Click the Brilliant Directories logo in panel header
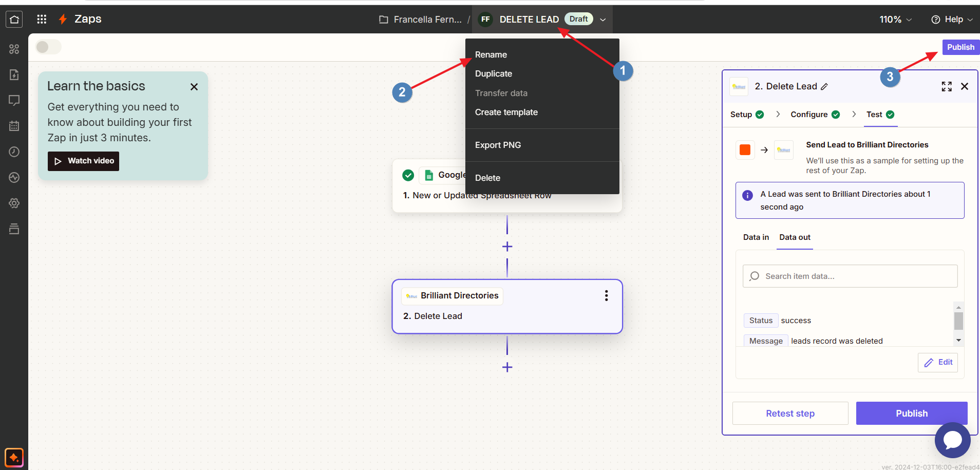 pyautogui.click(x=739, y=87)
